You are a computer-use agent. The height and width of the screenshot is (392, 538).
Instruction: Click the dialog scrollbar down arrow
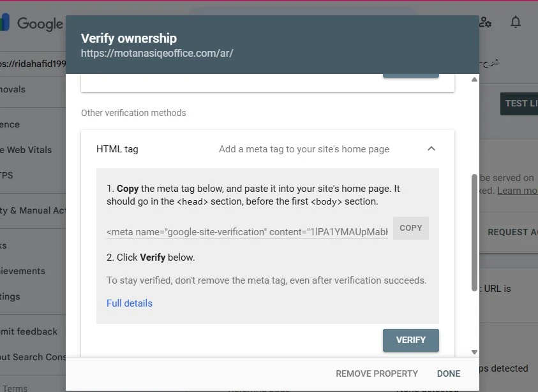[474, 351]
